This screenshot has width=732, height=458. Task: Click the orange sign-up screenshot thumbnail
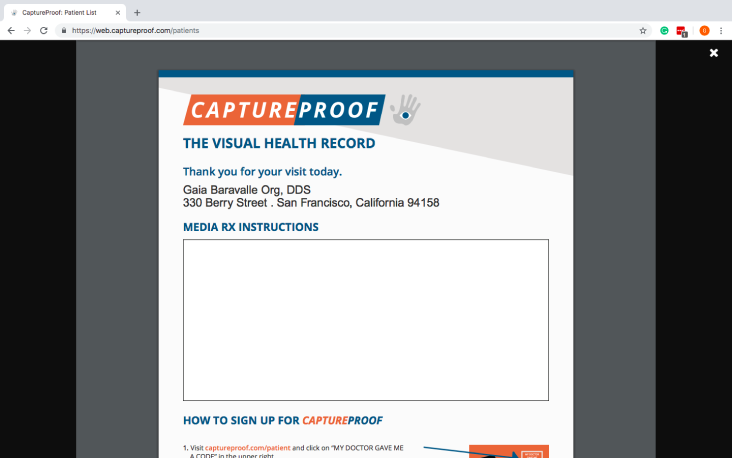(x=509, y=451)
